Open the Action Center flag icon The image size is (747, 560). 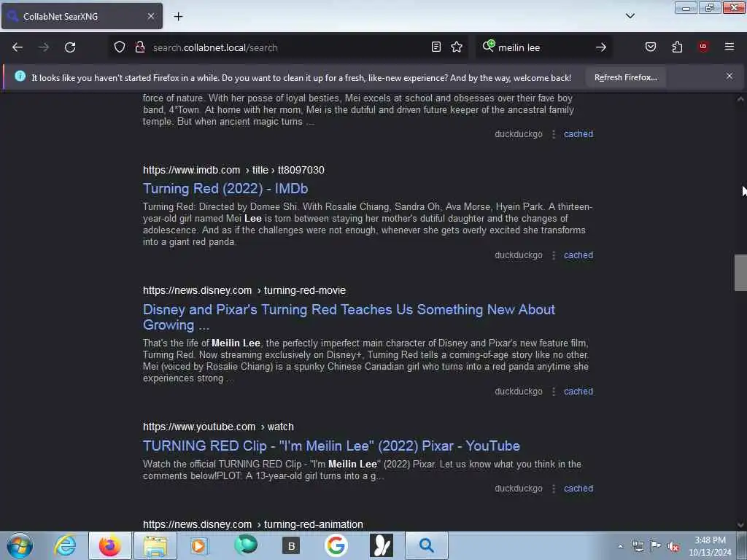[656, 546]
